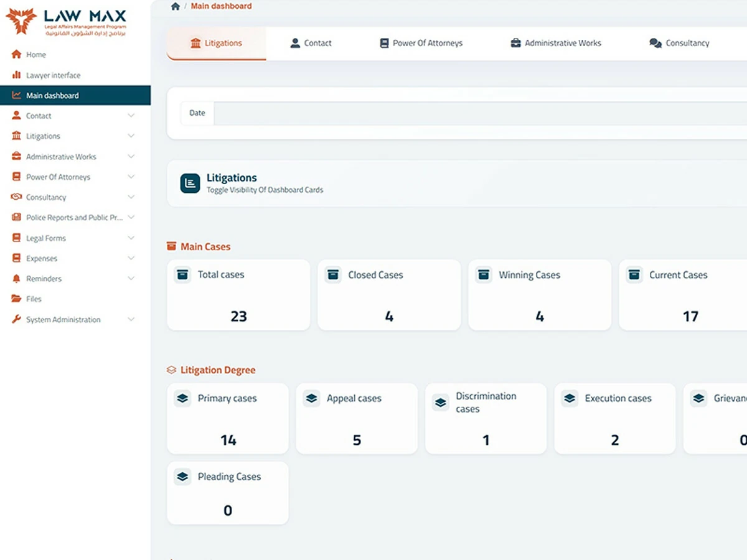Click the Reminders bell icon

pyautogui.click(x=16, y=278)
